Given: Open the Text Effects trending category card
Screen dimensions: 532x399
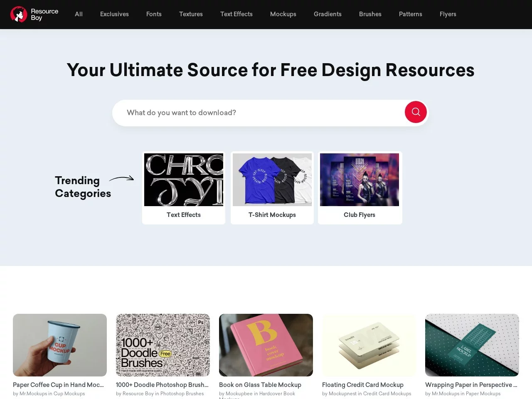Looking at the screenshot, I should coord(184,188).
